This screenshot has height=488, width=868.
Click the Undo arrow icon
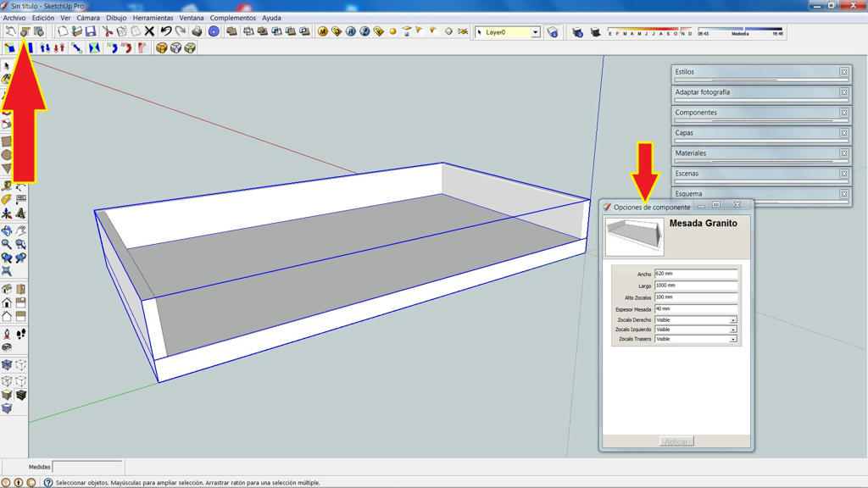[x=166, y=31]
